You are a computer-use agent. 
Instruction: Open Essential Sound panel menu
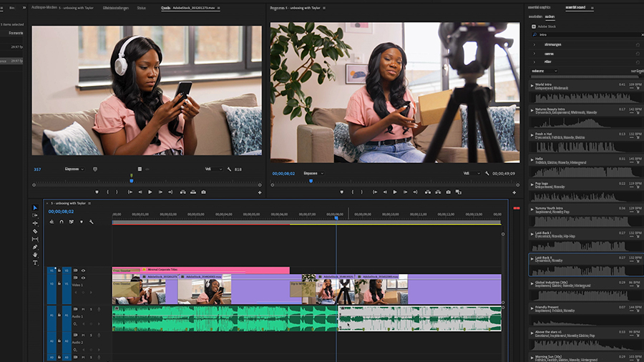click(592, 7)
